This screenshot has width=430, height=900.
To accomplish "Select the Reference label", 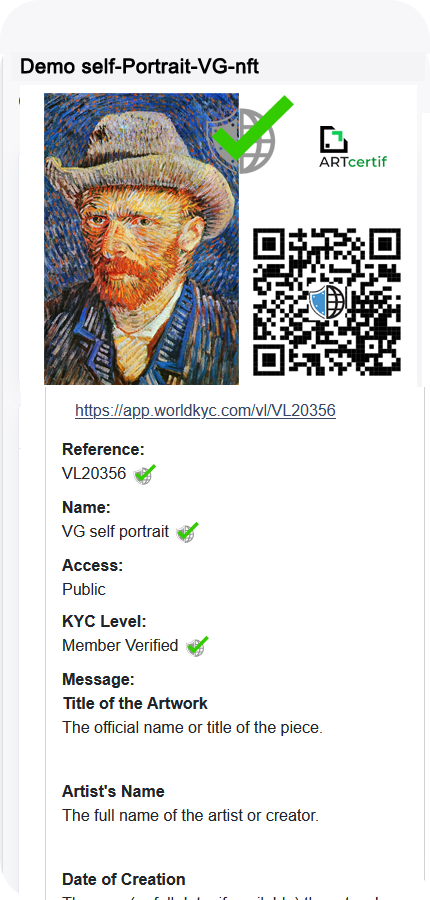I will 103,449.
